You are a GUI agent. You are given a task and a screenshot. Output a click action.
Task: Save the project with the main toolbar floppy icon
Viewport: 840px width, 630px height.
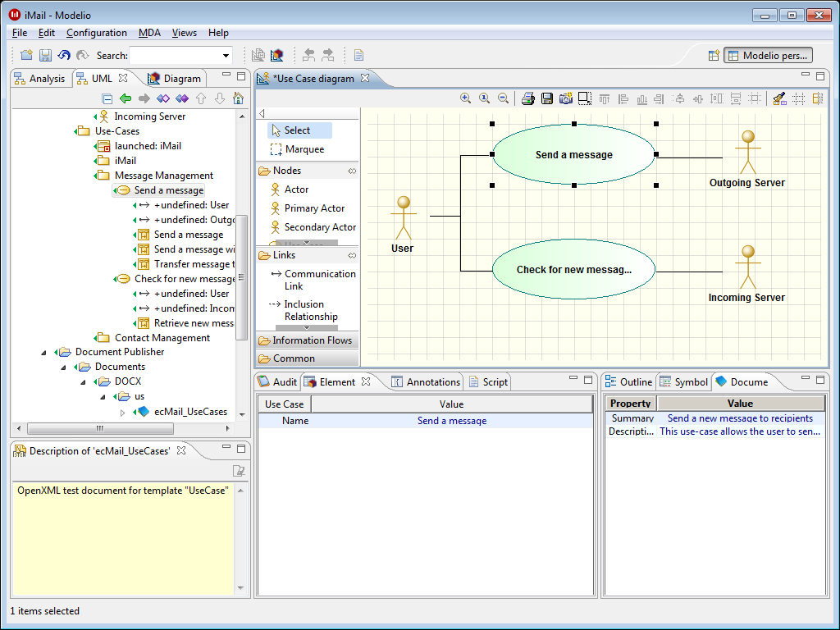point(46,55)
